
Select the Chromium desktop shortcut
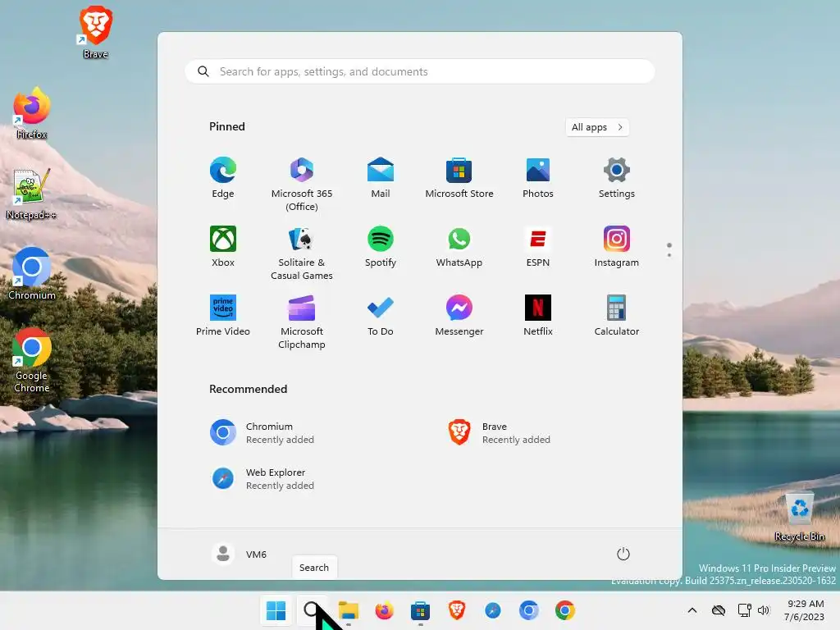click(32, 274)
